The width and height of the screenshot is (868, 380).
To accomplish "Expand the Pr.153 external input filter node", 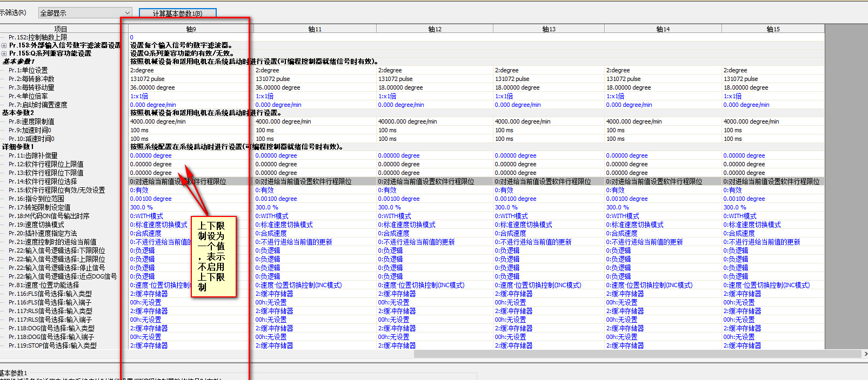I will pos(4,46).
